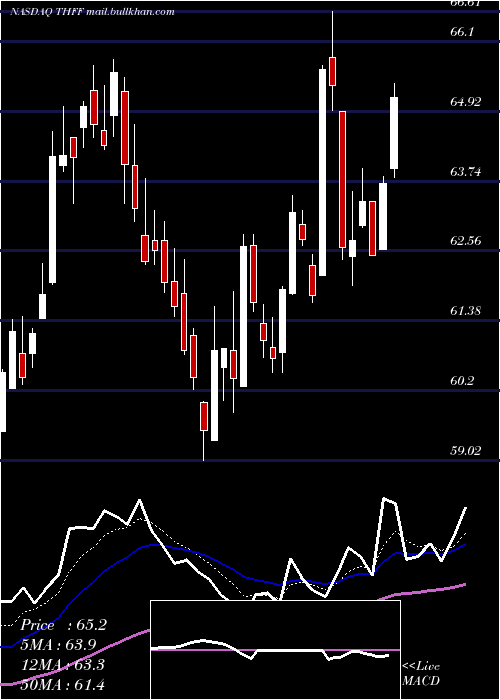Image resolution: width=500 pixels, height=700 pixels.
Task: Select the 64.92 price axis label
Action: pyautogui.click(x=466, y=102)
